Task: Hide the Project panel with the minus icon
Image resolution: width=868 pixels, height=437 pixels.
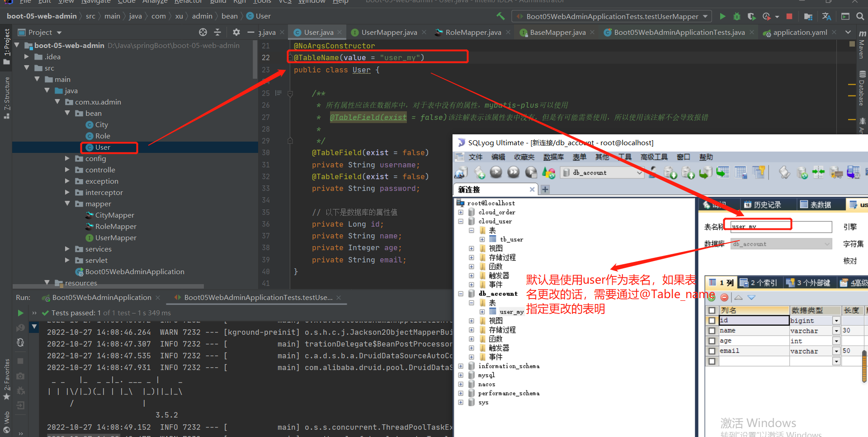Action: click(251, 32)
